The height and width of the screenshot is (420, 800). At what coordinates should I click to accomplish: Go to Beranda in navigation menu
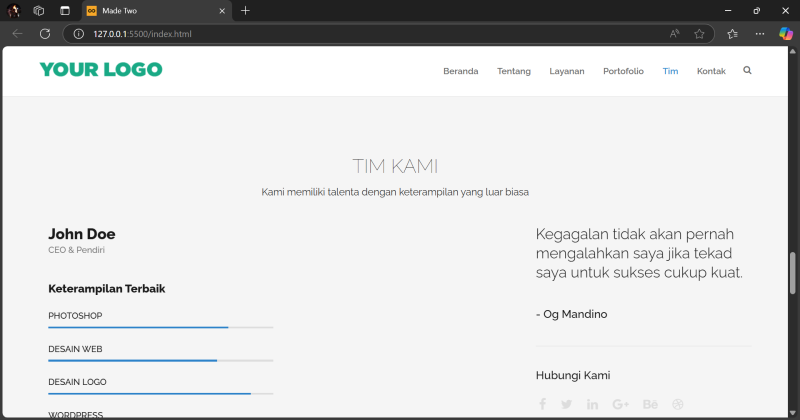pos(460,71)
